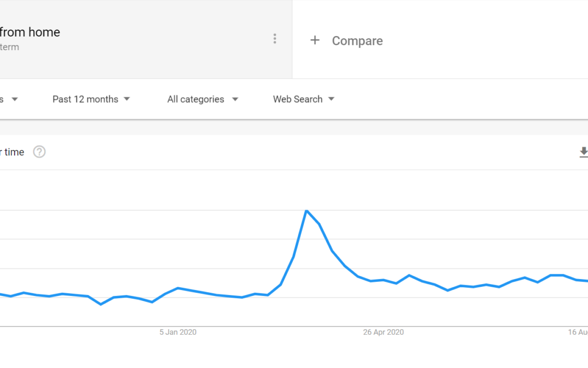This screenshot has height=368, width=588.
Task: Open the search term three-dot options menu
Action: tap(275, 39)
